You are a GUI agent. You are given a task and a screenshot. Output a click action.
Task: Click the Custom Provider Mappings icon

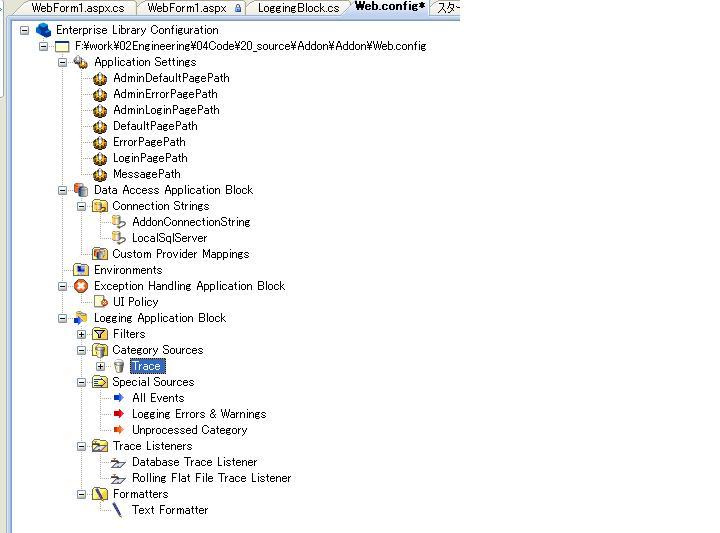tap(100, 254)
